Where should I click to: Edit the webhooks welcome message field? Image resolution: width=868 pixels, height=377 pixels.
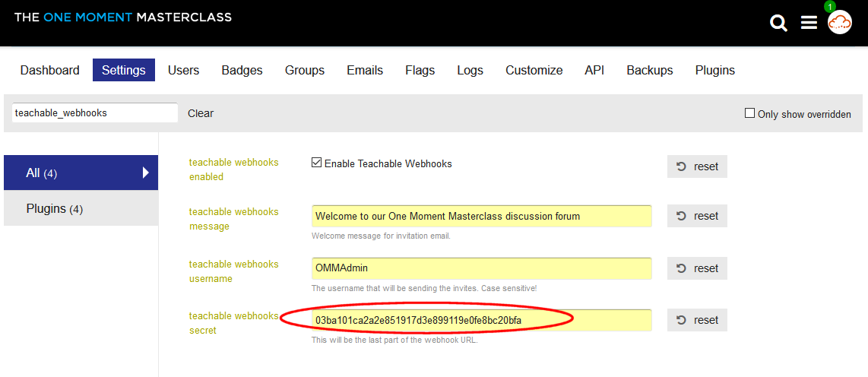tap(481, 216)
